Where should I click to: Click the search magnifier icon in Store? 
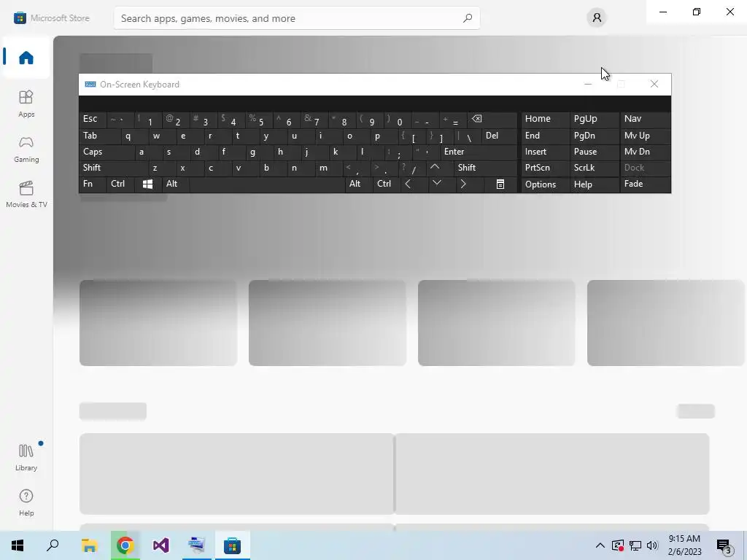pyautogui.click(x=468, y=18)
